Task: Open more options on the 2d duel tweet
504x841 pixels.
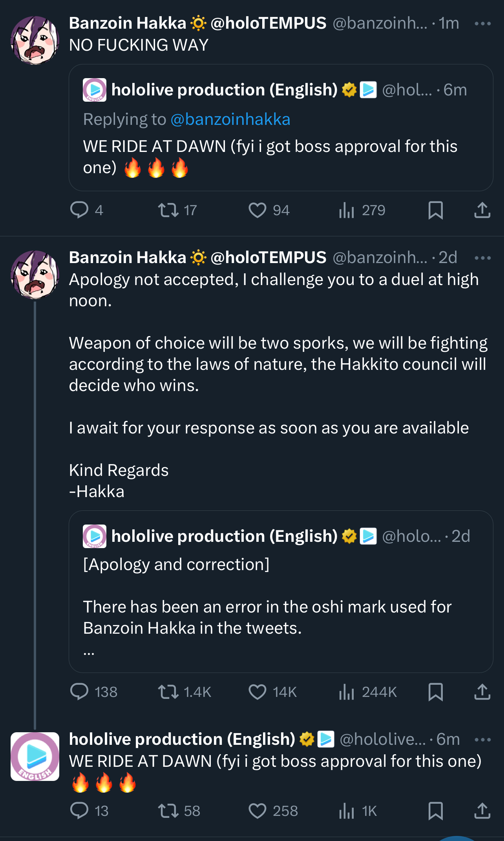Action: click(x=482, y=258)
